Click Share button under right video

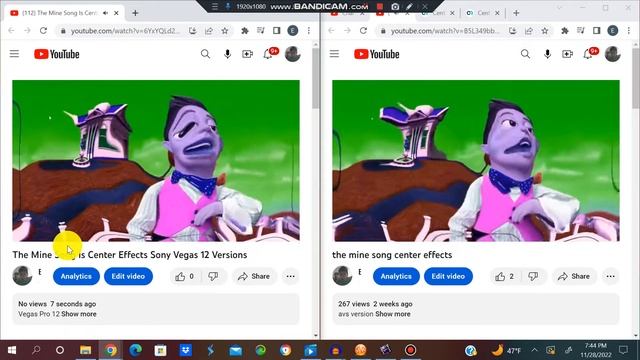(x=574, y=276)
